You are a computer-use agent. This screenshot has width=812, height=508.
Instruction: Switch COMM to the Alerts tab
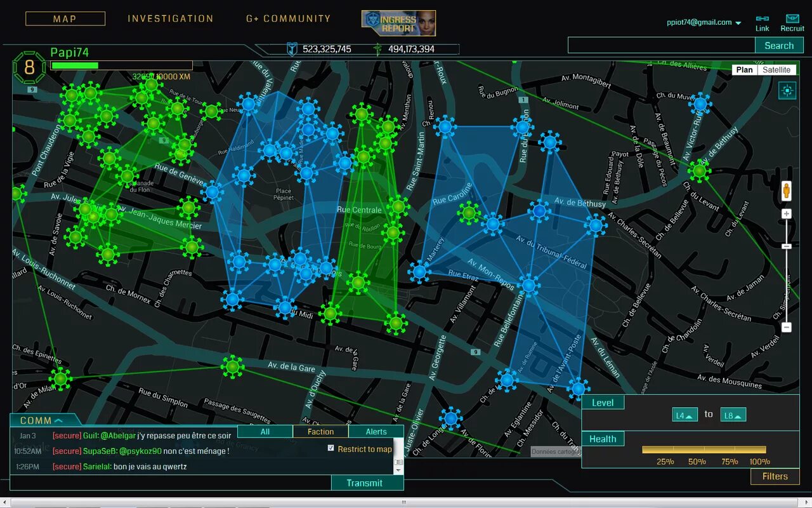pos(376,432)
